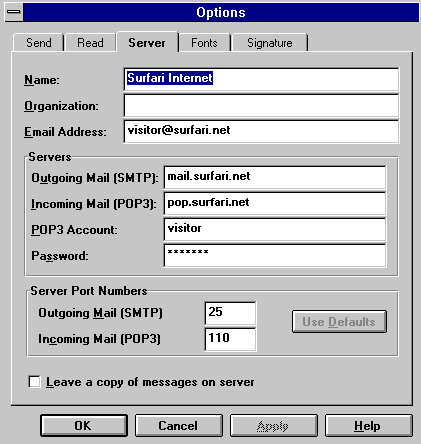The image size is (421, 444).
Task: Click the Name field containing Surfari Internet
Action: [x=261, y=79]
